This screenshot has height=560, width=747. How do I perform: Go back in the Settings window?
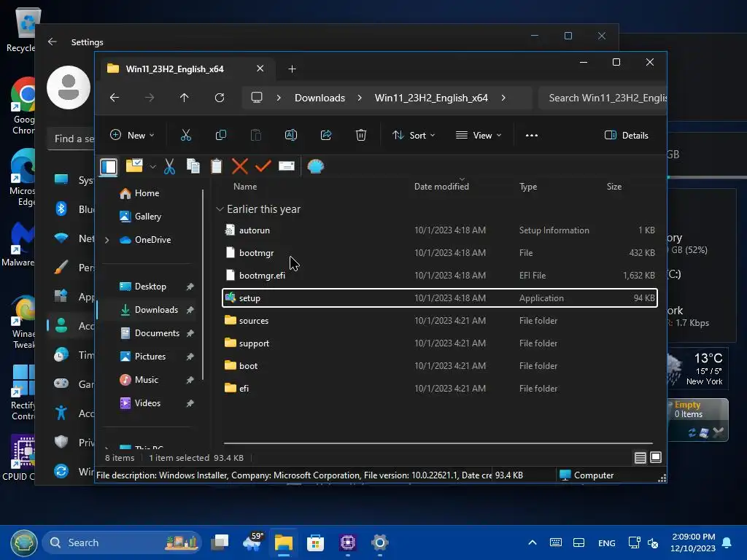[53, 42]
